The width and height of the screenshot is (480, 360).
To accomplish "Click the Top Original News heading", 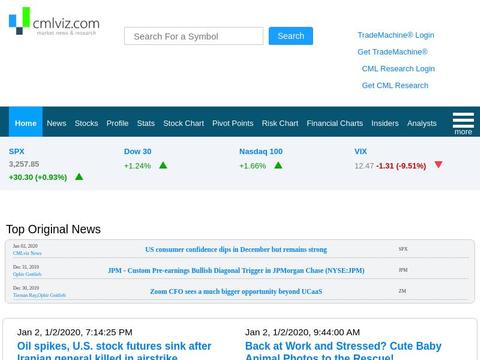I will pyautogui.click(x=53, y=229).
